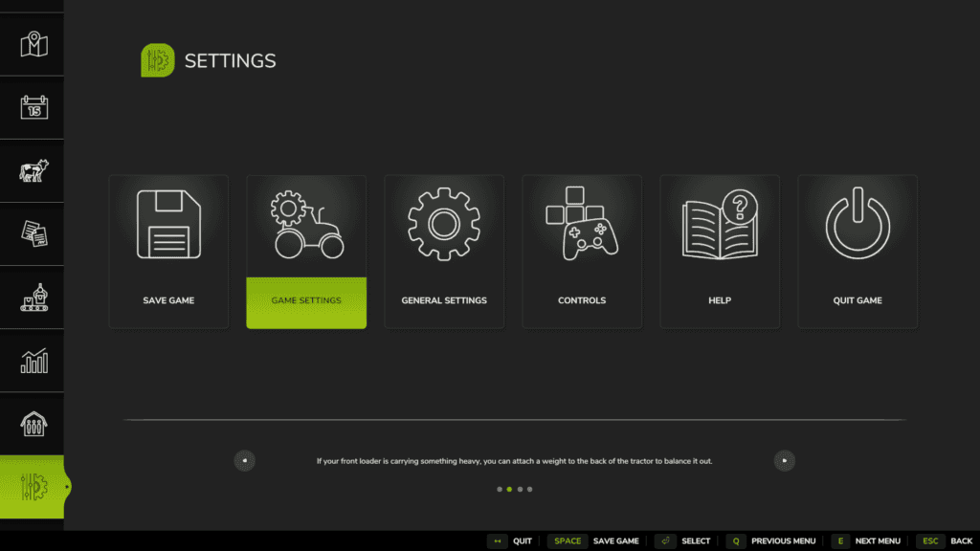The image size is (980, 551).
Task: Show the next gameplay tip arrow
Action: pos(784,460)
